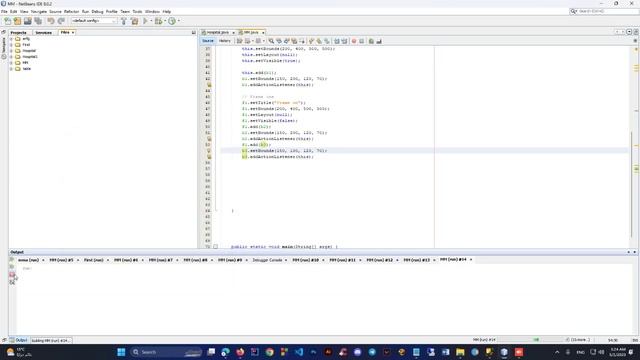Screen dimensions: 640x360
Task: Switch to the Projects tab
Action: 19,32
